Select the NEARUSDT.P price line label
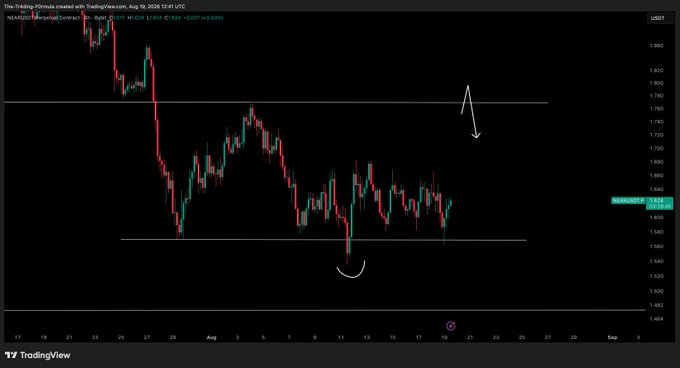The height and width of the screenshot is (368, 680). click(628, 201)
